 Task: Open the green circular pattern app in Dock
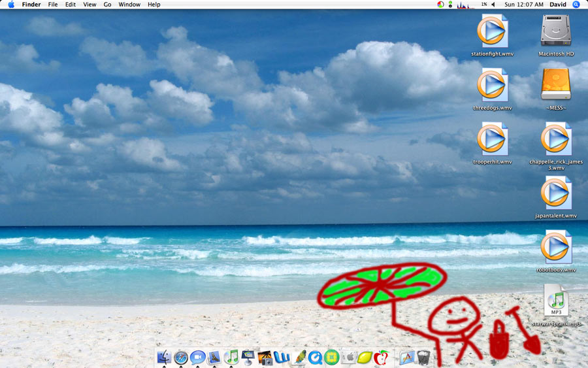pos(332,358)
